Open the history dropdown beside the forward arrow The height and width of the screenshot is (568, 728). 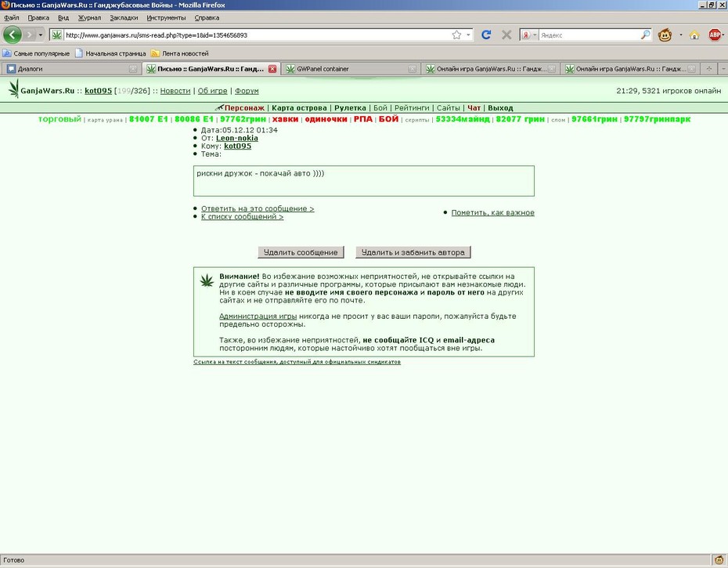[41, 34]
